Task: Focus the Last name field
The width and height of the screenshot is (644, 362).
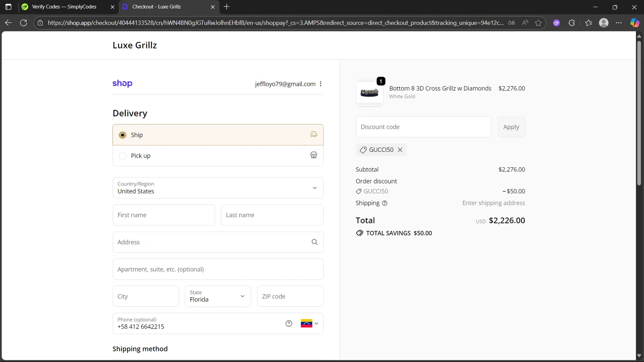Action: tap(272, 215)
